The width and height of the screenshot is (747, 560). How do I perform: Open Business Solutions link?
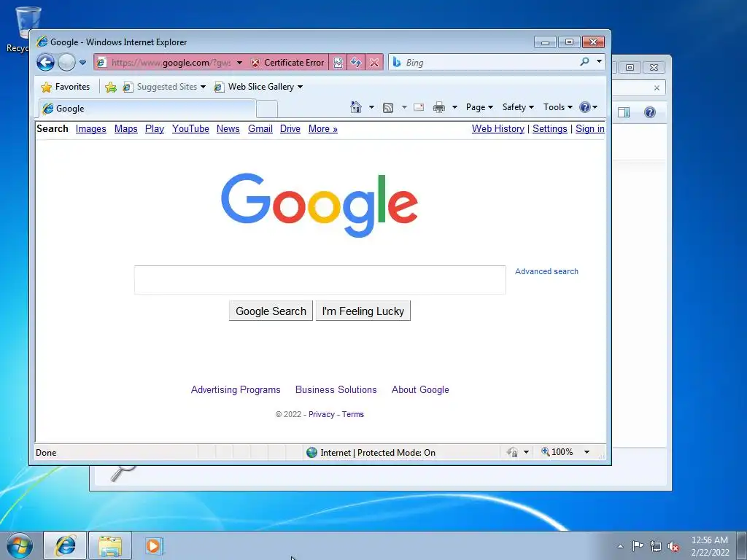click(x=336, y=389)
